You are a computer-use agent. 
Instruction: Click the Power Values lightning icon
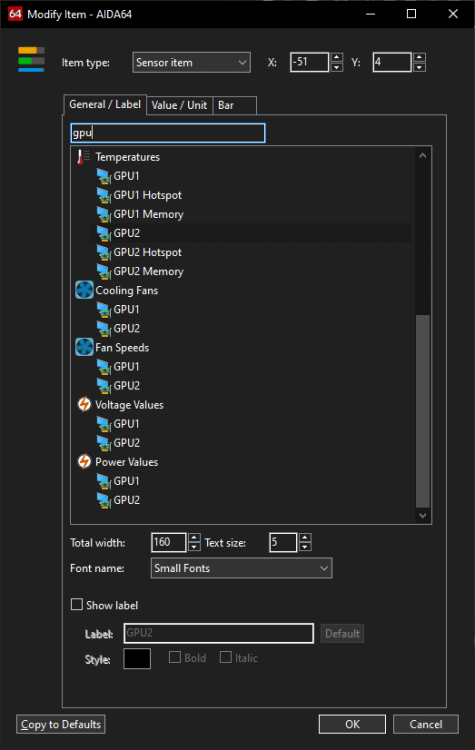coord(84,462)
